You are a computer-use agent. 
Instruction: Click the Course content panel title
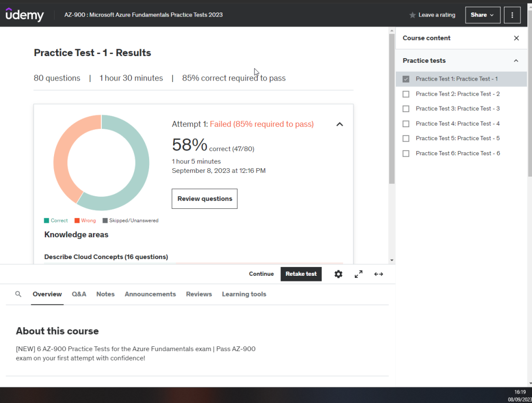pyautogui.click(x=427, y=38)
